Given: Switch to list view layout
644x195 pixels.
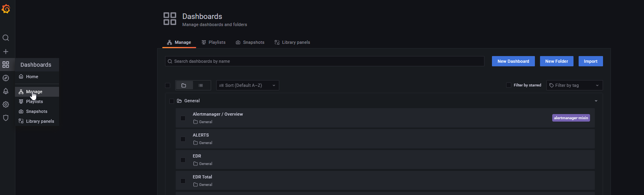Looking at the screenshot, I should 201,85.
